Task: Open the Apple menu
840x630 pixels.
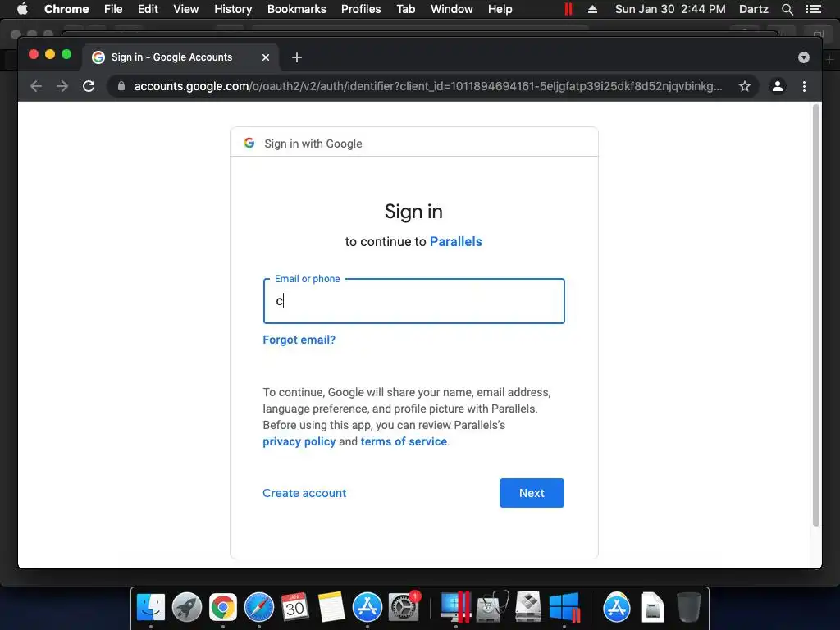Action: (x=22, y=9)
